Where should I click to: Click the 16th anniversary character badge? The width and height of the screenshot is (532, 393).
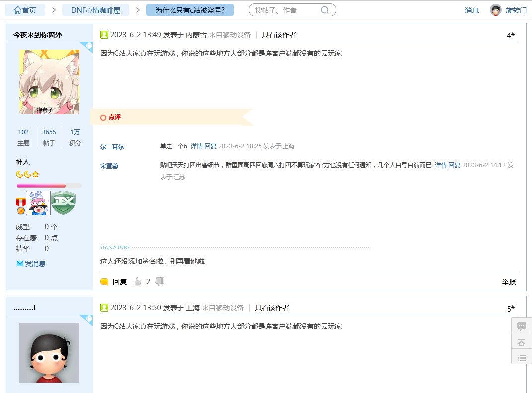click(38, 202)
